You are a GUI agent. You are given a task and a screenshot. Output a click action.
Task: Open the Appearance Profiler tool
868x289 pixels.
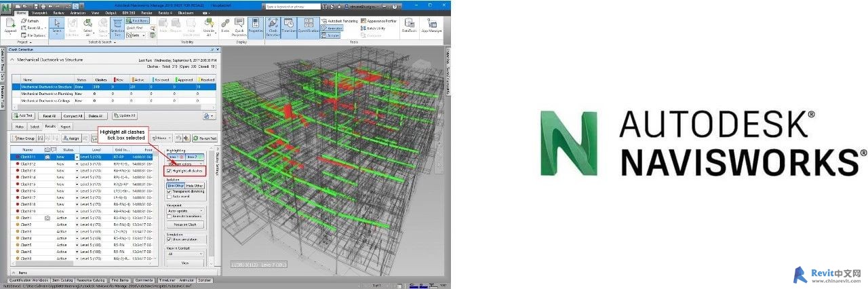coord(378,21)
